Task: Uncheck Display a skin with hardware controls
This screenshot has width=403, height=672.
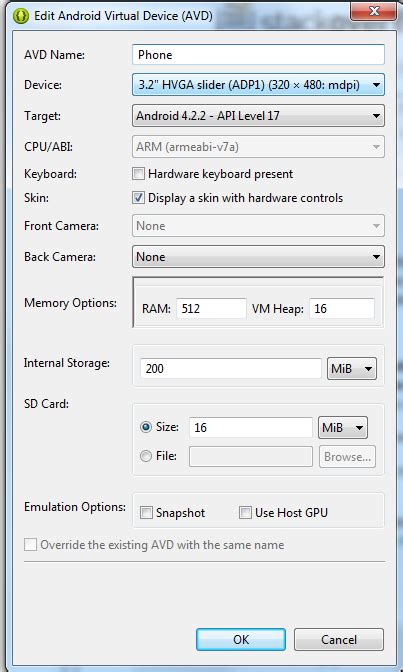Action: tap(138, 198)
